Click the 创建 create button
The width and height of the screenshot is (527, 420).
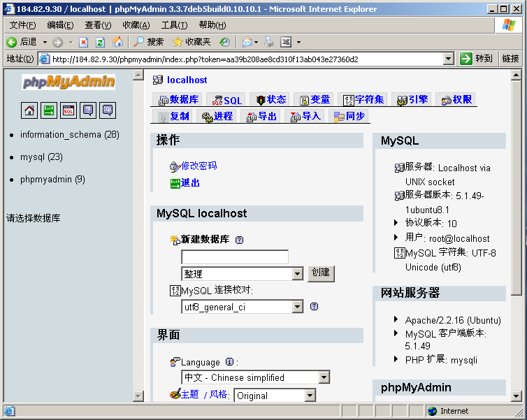point(321,273)
